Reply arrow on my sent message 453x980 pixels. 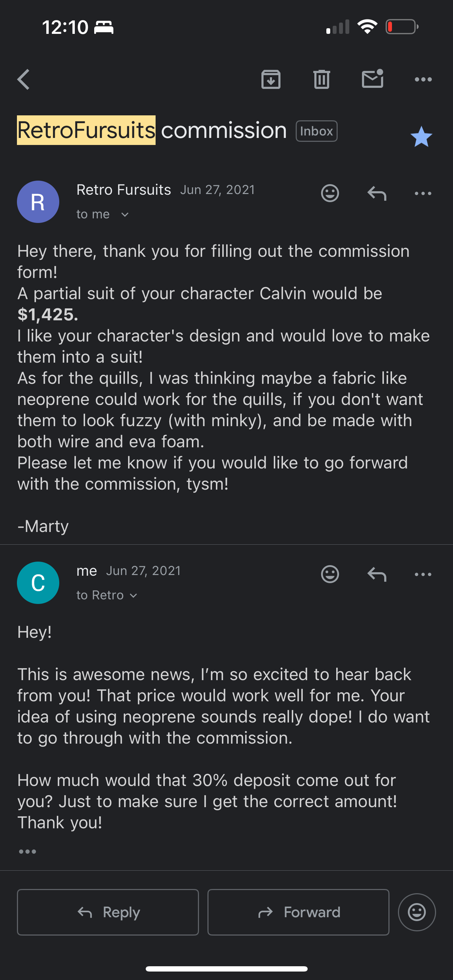[x=377, y=574]
